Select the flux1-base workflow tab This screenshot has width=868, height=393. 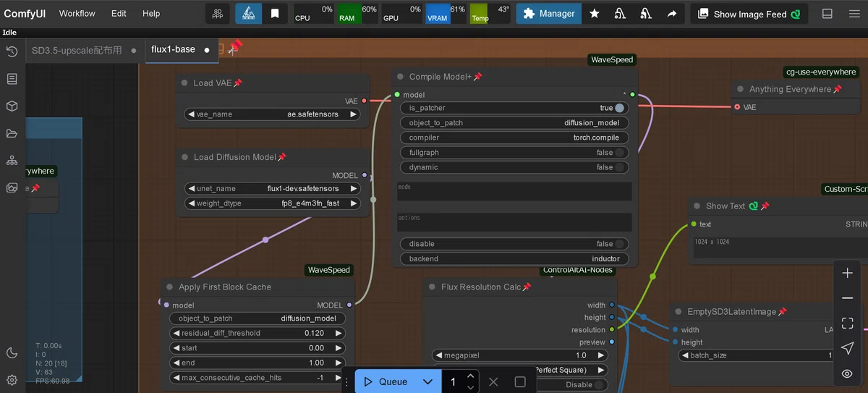[173, 49]
